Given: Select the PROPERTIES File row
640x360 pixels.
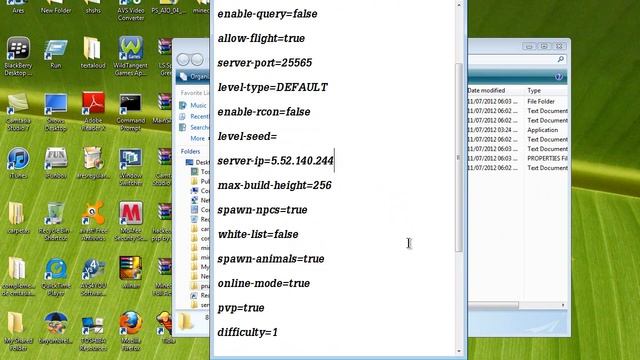Looking at the screenshot, I should point(518,158).
